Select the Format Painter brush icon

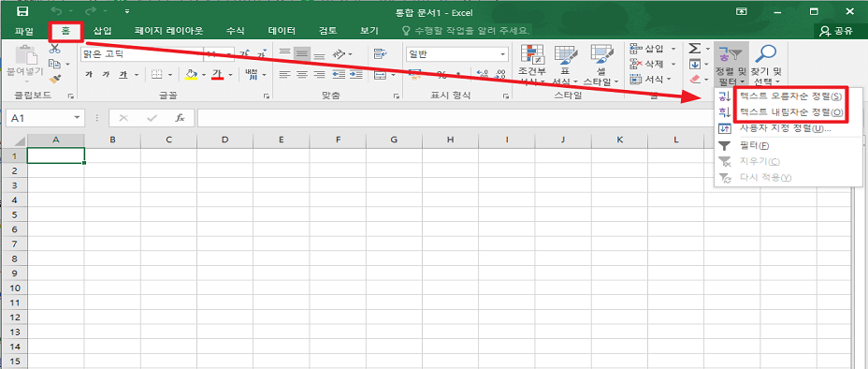click(x=54, y=80)
